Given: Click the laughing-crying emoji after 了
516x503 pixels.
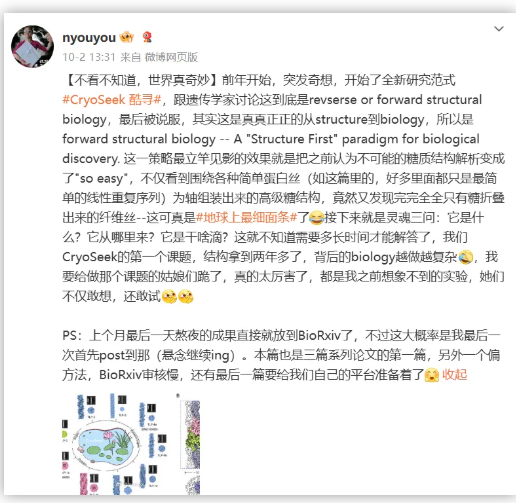Looking at the screenshot, I should point(316,218).
